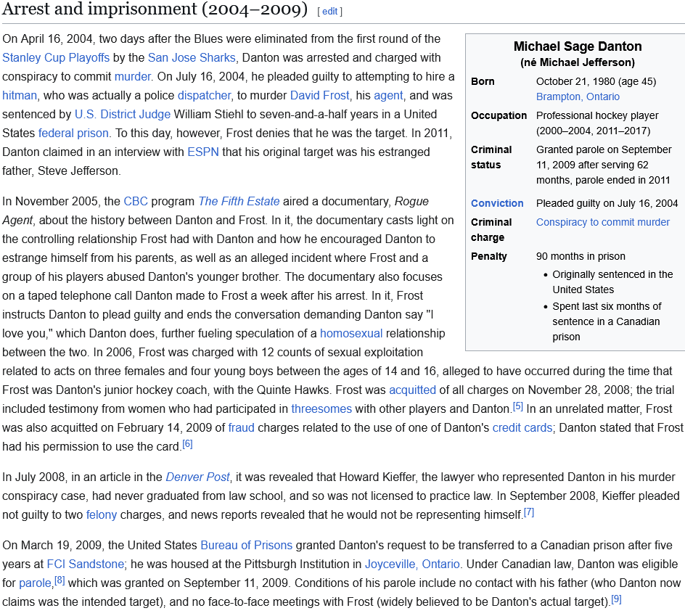685x616 pixels.
Task: Open the ESPN link
Action: (203, 152)
